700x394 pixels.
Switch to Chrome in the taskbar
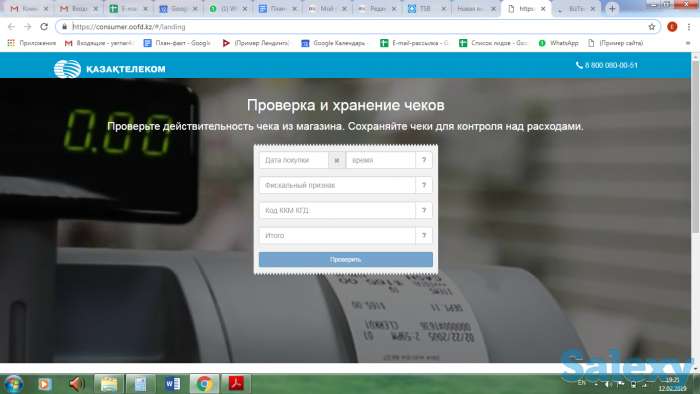[x=204, y=384]
